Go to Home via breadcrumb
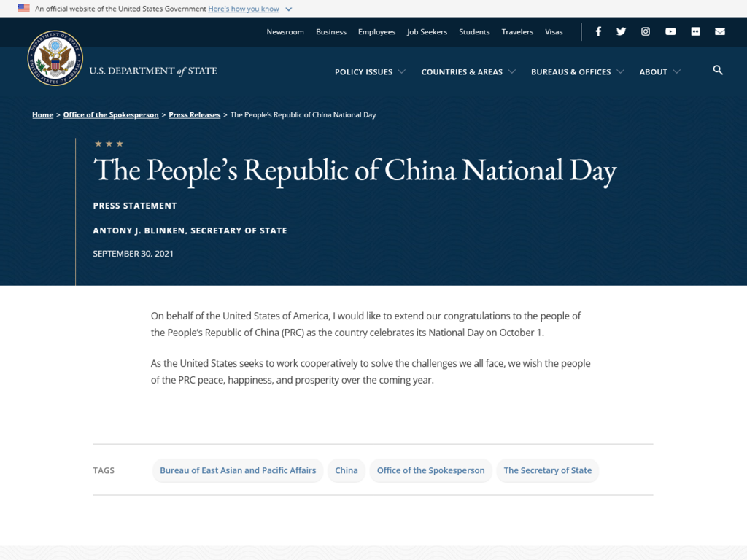Screen dimensions: 747x560 pyautogui.click(x=43, y=114)
